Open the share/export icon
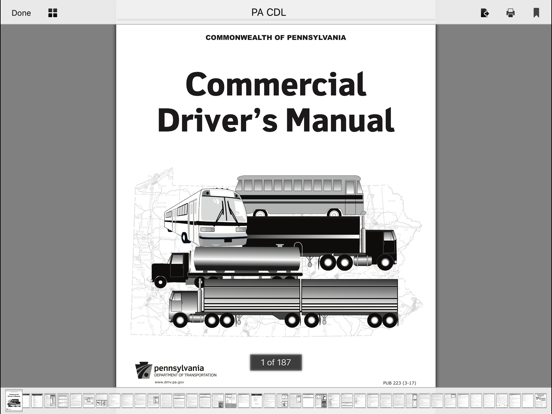The image size is (552, 414). coord(485,13)
